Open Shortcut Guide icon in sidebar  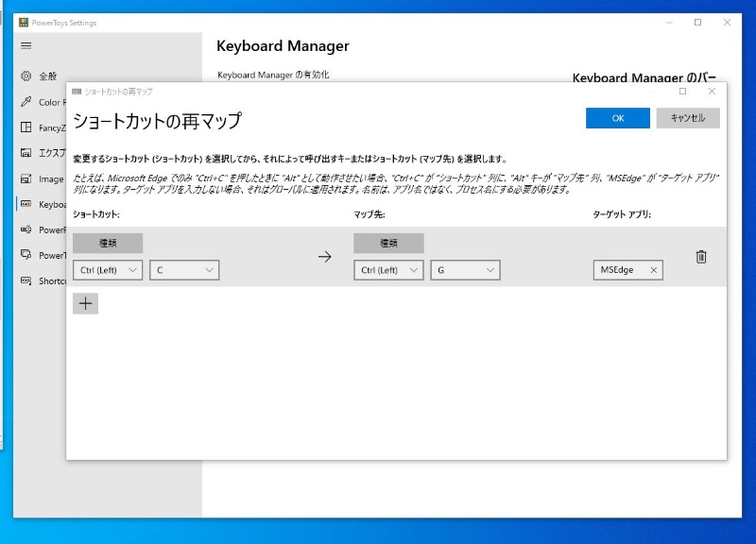click(x=26, y=280)
